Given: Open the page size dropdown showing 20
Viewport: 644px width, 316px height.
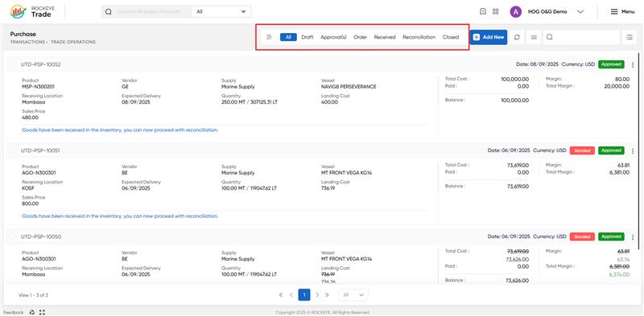Looking at the screenshot, I should pyautogui.click(x=353, y=294).
